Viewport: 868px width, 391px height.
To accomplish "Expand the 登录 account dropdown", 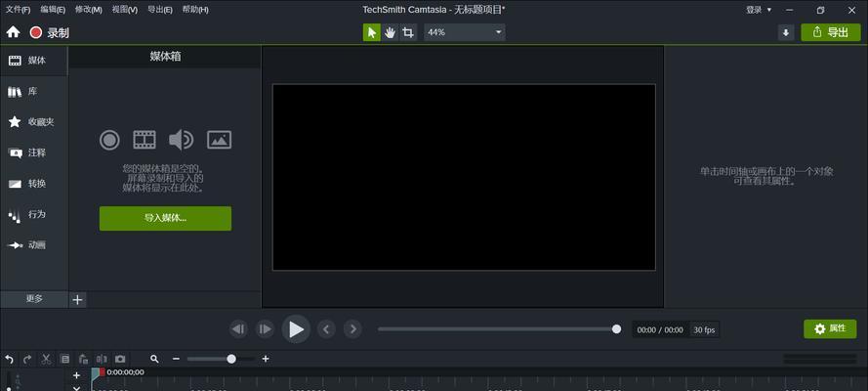I will (759, 10).
